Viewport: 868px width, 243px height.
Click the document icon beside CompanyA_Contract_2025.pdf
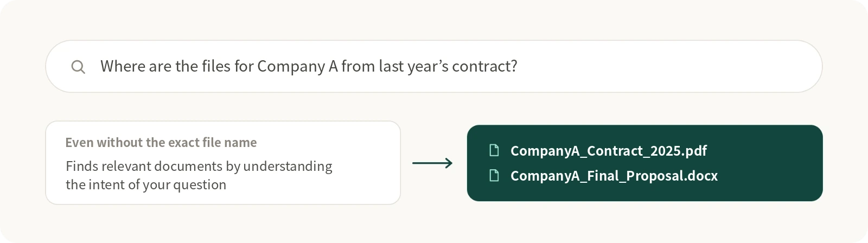click(494, 150)
